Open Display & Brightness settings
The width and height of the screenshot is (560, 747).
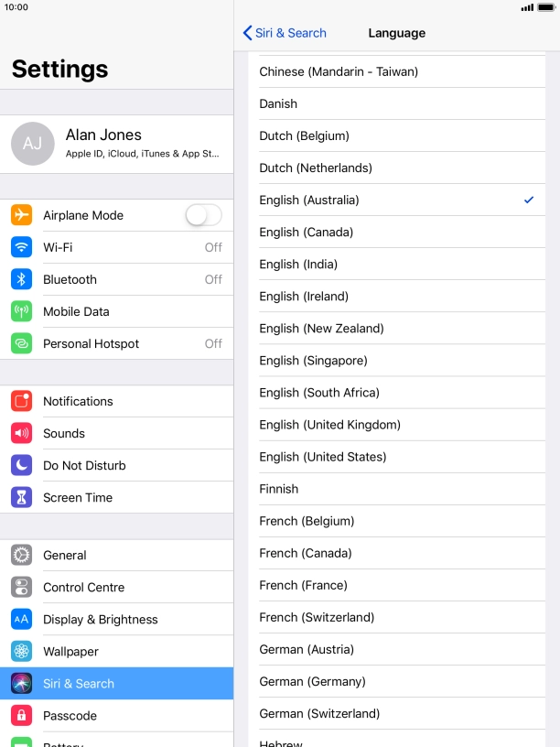pos(117,620)
